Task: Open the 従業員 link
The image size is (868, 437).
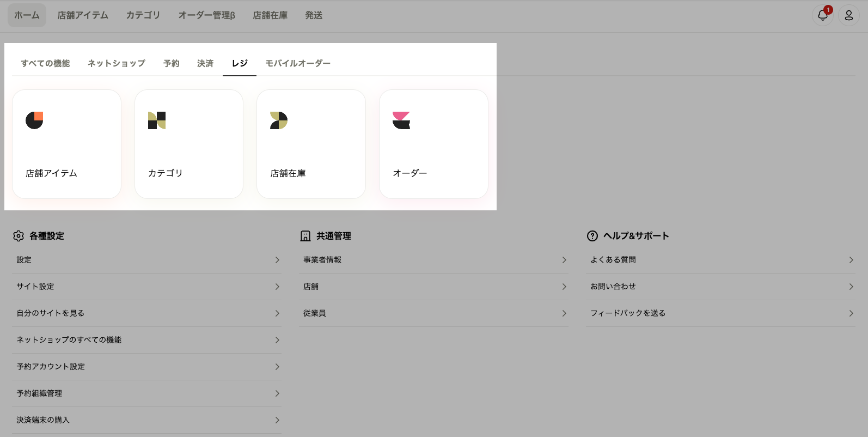Action: click(433, 313)
